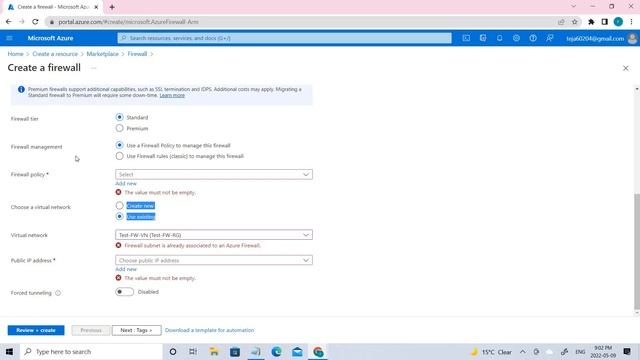The width and height of the screenshot is (640, 360).
Task: Go to Home breadcrumb
Action: [16, 54]
